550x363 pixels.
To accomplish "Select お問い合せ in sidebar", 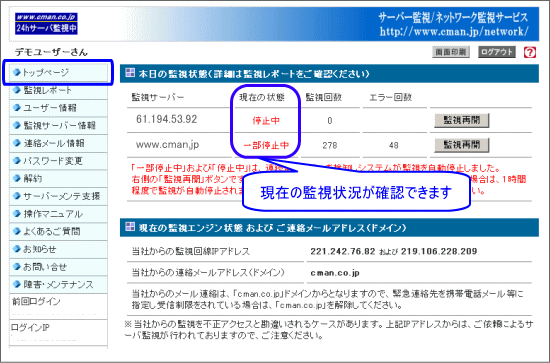I will coord(58,267).
